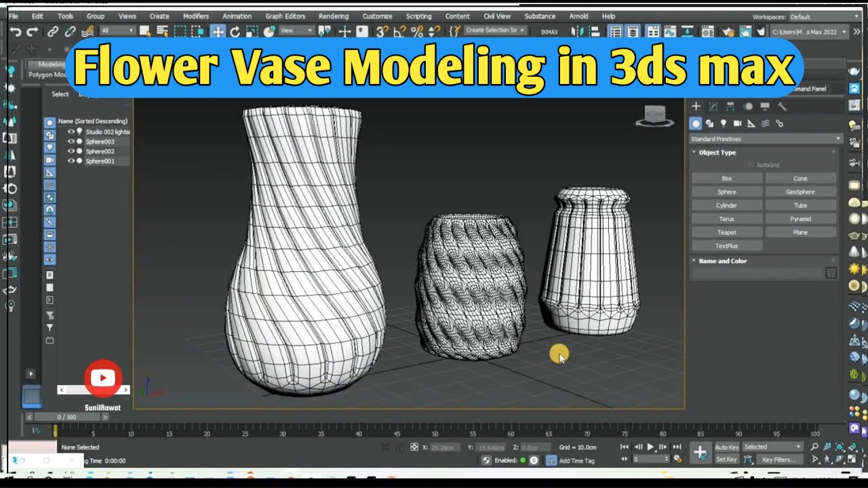The image size is (868, 488).
Task: Click the Mirror tool icon
Action: click(577, 31)
